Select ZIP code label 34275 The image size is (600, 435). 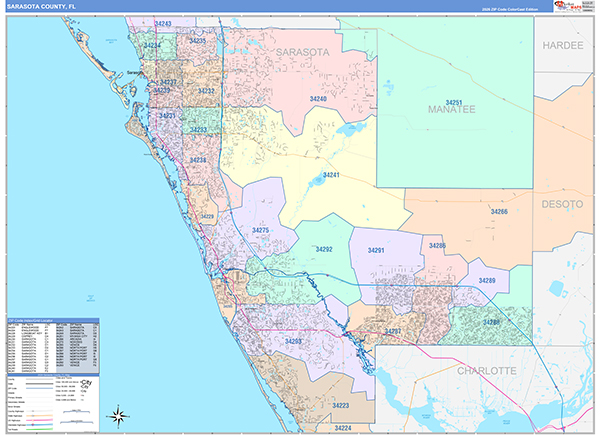coord(260,230)
